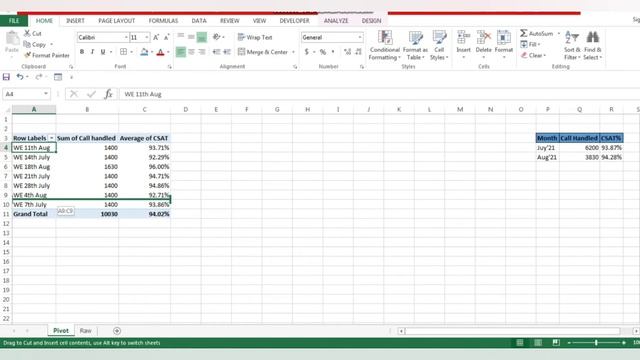
Task: Apply accounting dollar format
Action: (x=307, y=52)
